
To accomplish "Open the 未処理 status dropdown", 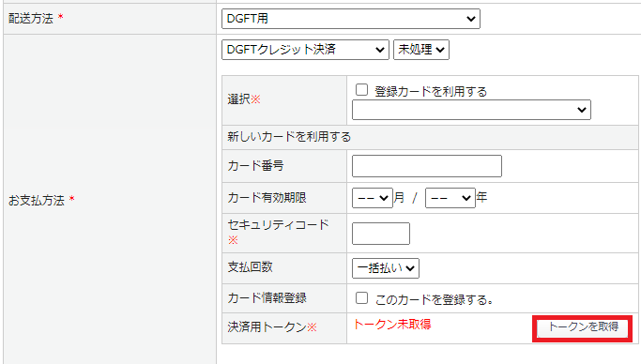I will [421, 50].
